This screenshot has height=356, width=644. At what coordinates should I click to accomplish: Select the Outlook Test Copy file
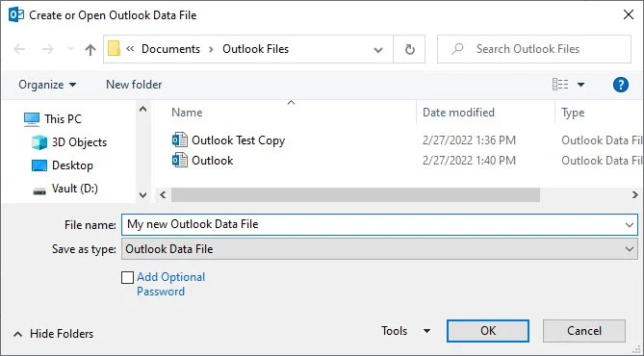click(x=238, y=140)
